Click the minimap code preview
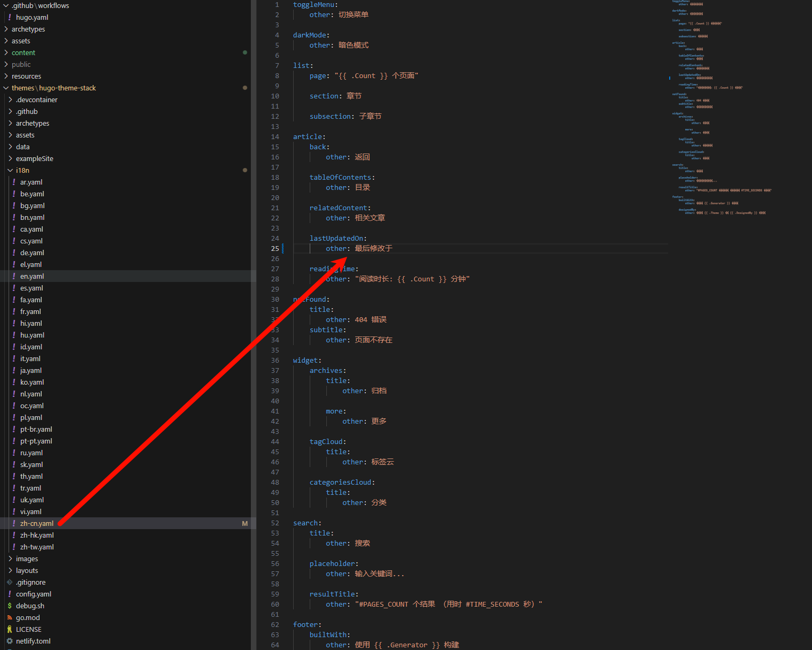The width and height of the screenshot is (812, 650). pos(717,107)
